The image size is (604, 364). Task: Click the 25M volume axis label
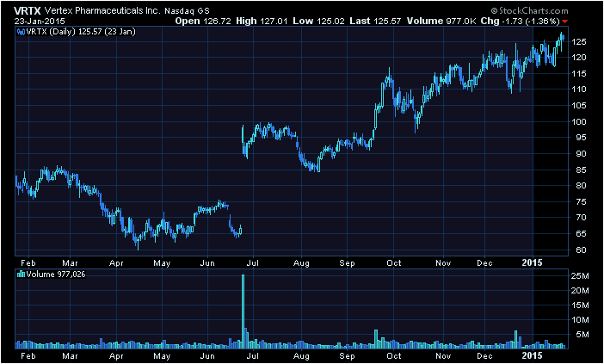[580, 275]
